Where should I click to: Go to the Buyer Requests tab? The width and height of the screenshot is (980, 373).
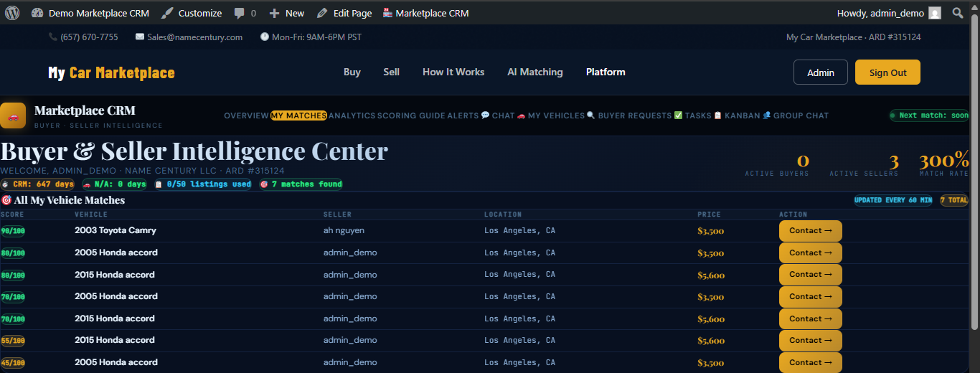pyautogui.click(x=629, y=115)
